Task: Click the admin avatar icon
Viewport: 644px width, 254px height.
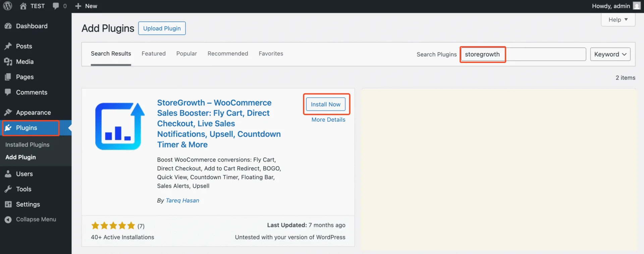Action: (x=637, y=6)
